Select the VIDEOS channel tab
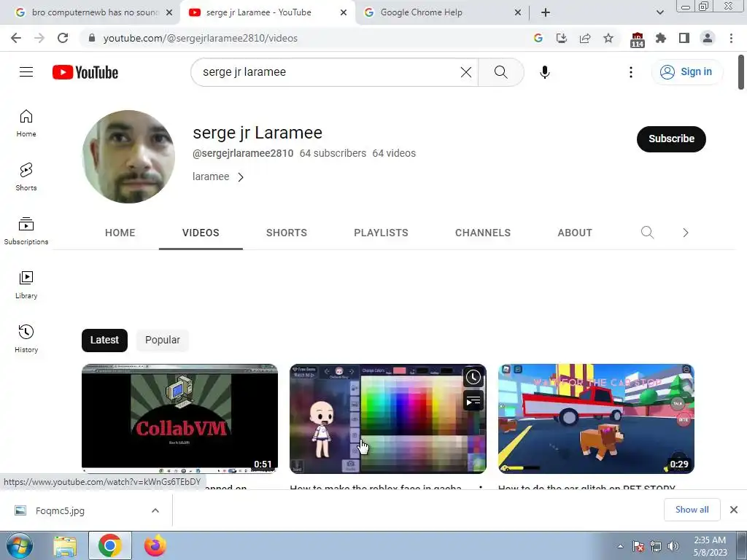 click(x=201, y=233)
